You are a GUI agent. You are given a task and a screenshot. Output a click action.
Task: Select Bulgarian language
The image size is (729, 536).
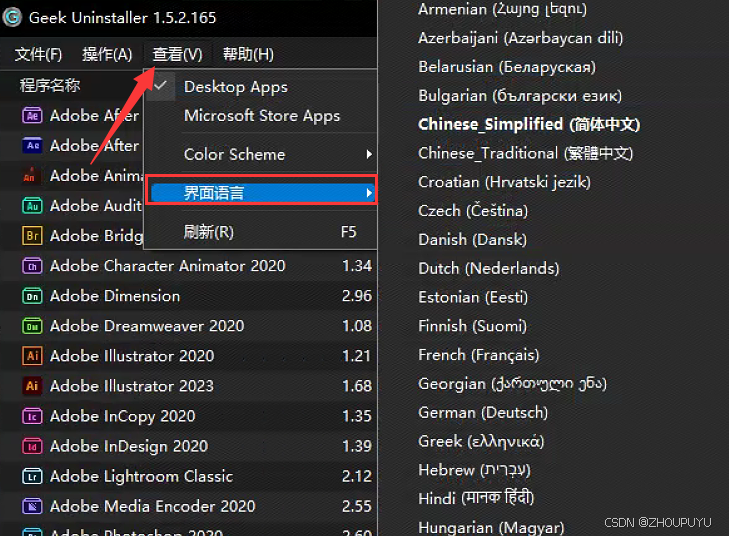point(520,96)
